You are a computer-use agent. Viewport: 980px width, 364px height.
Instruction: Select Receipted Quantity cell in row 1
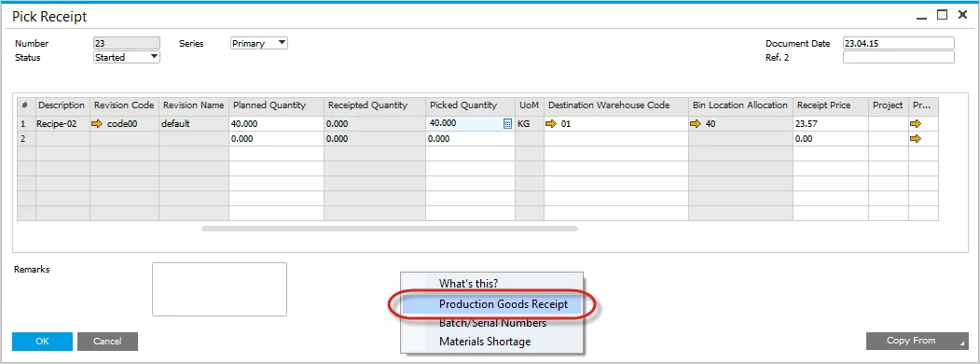[375, 124]
